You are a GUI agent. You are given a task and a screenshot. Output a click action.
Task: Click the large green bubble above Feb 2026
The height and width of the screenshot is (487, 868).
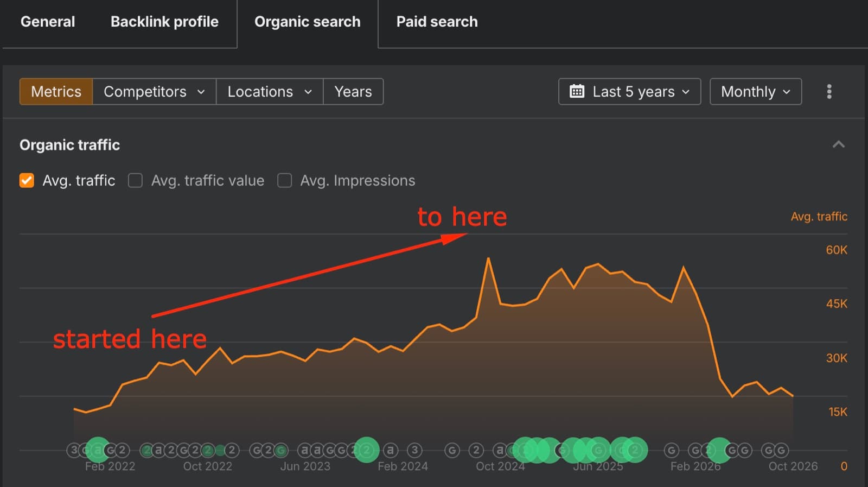(x=719, y=450)
